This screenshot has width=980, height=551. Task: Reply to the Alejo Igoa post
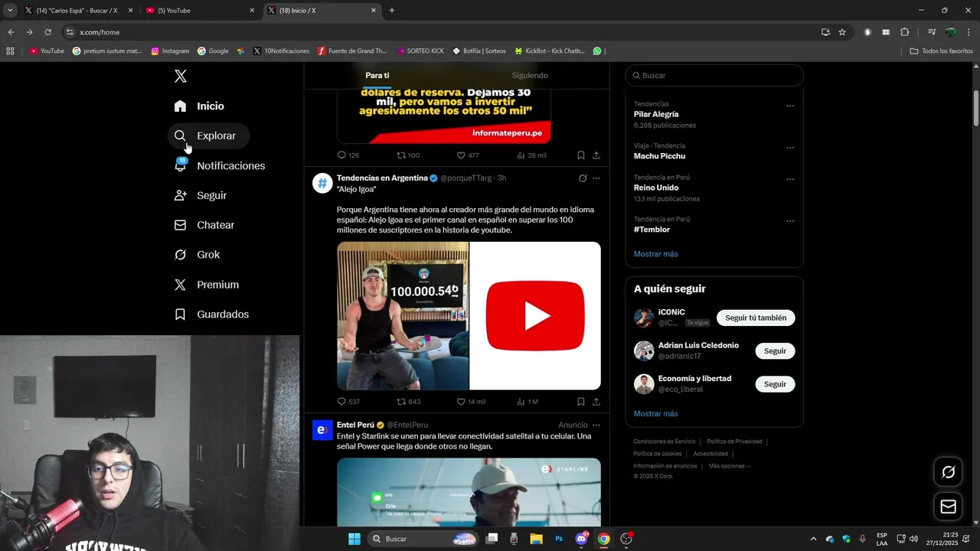click(348, 402)
